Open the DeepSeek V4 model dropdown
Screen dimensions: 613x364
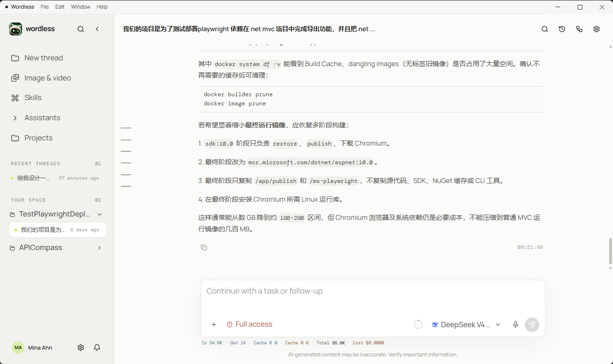coord(466,325)
